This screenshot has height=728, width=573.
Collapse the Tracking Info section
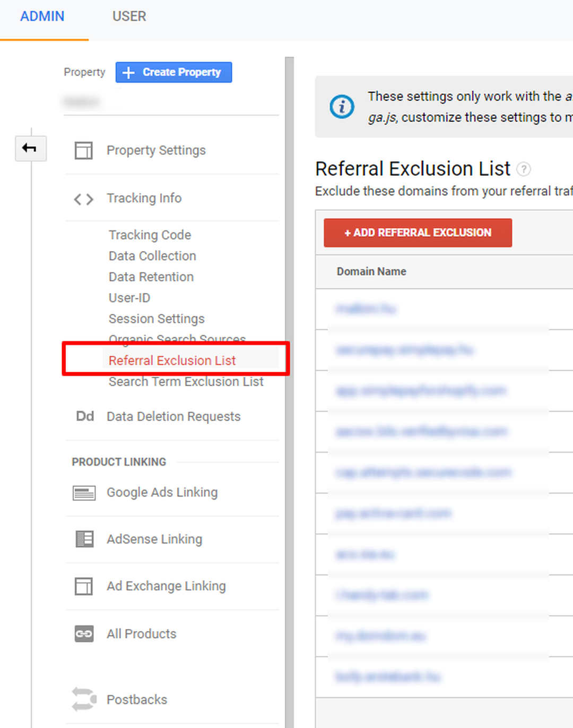click(x=144, y=198)
